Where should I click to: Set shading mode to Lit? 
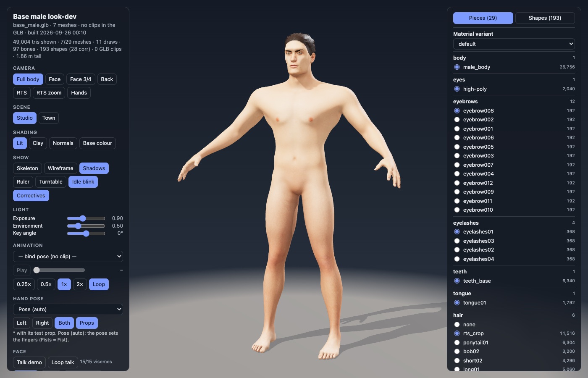coord(20,143)
